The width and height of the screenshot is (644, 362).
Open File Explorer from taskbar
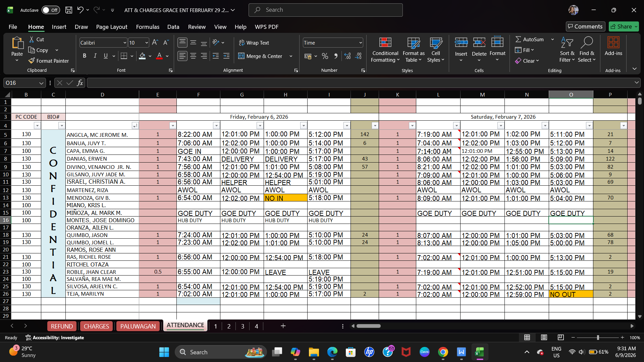(x=314, y=352)
